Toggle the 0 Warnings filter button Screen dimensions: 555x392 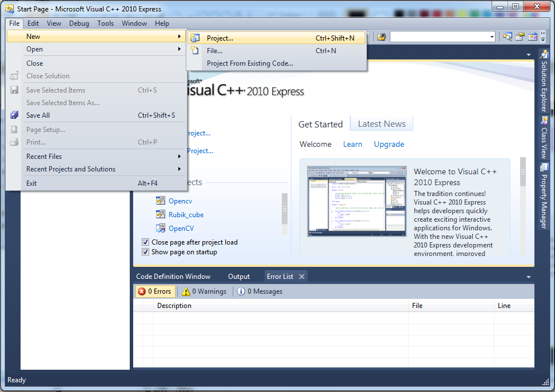click(204, 291)
